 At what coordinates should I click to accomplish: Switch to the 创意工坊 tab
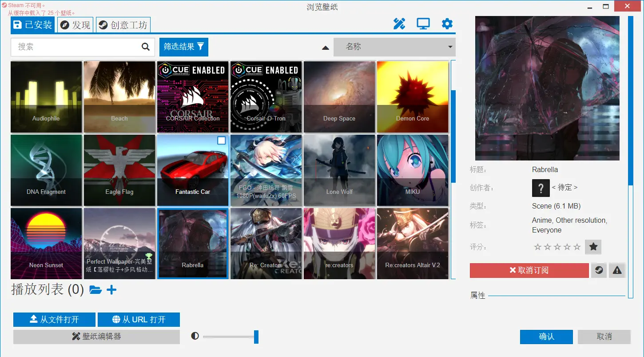[123, 25]
